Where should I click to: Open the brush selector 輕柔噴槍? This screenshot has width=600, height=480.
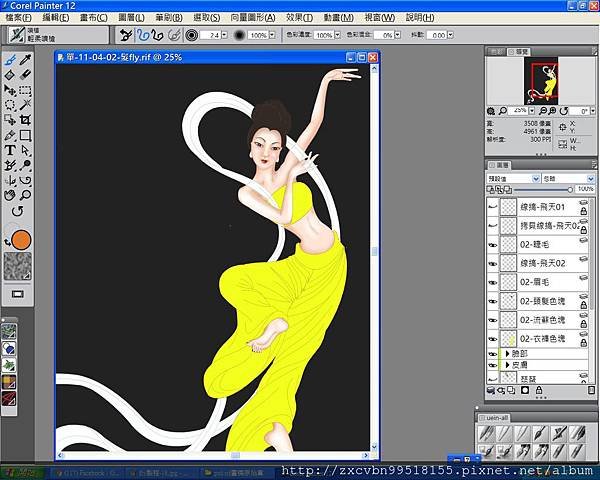click(x=58, y=35)
